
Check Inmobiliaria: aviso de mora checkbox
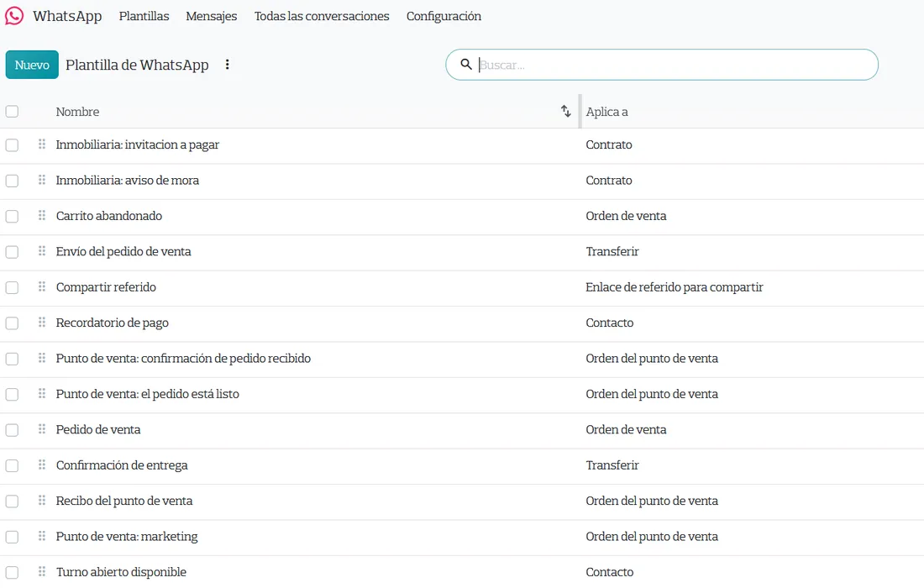pyautogui.click(x=12, y=181)
